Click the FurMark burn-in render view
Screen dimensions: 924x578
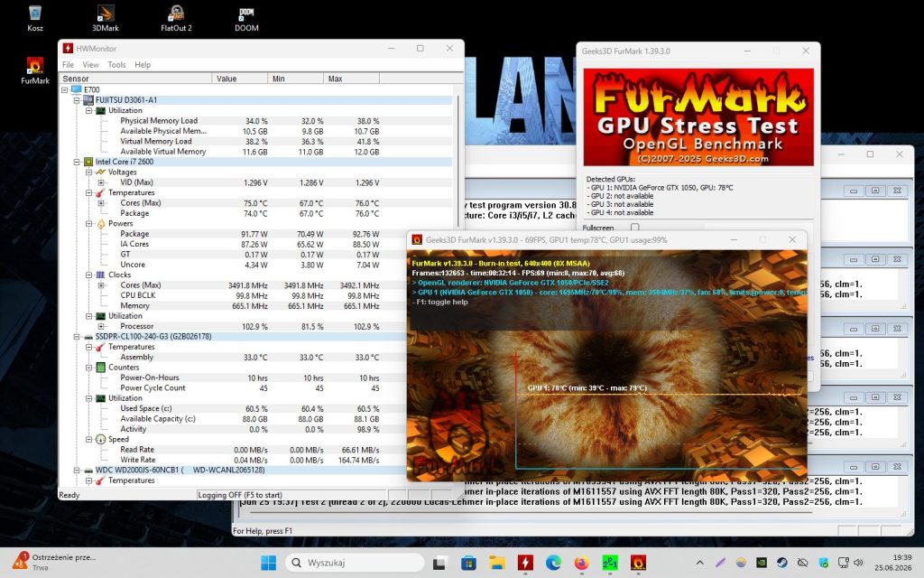click(607, 365)
